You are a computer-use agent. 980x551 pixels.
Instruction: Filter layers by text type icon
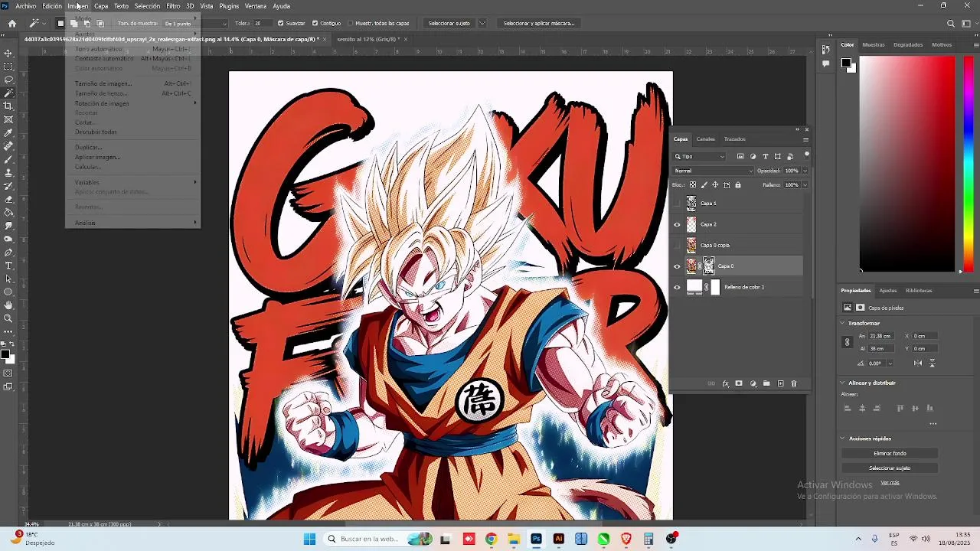point(765,156)
